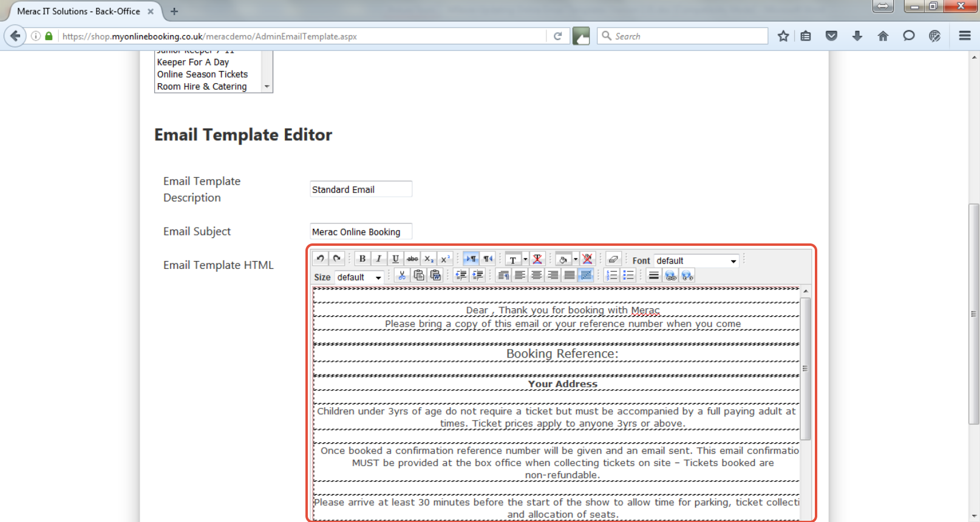The image size is (980, 522).
Task: Toggle strikethrough formatting
Action: 412,259
